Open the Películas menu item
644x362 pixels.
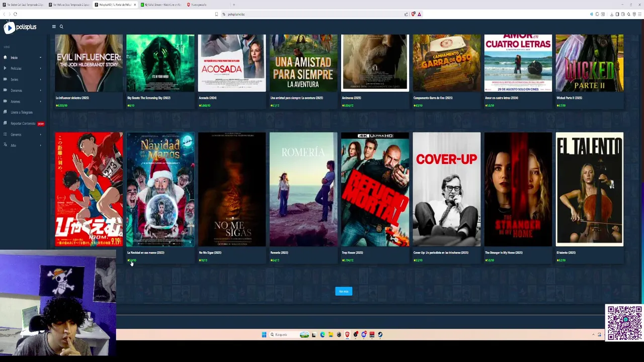click(x=16, y=68)
